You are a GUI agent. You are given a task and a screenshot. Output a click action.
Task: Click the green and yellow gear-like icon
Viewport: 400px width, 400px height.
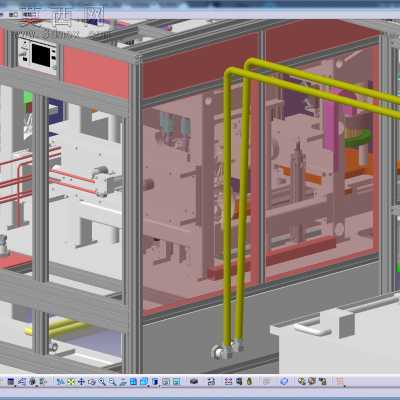(x=302, y=381)
